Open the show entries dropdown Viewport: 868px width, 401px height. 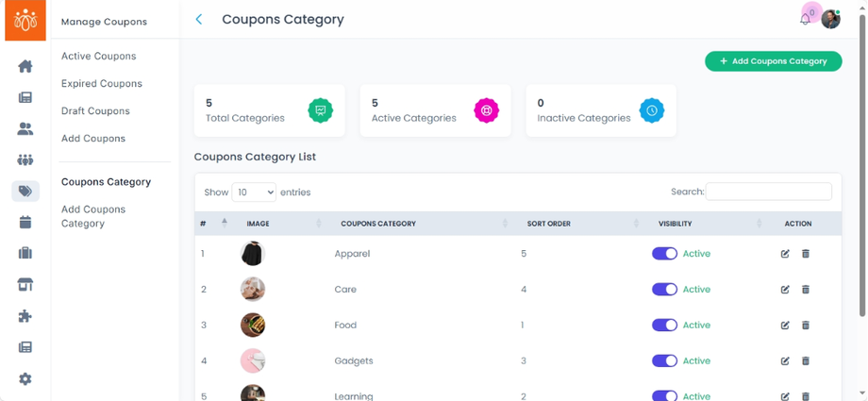point(254,192)
